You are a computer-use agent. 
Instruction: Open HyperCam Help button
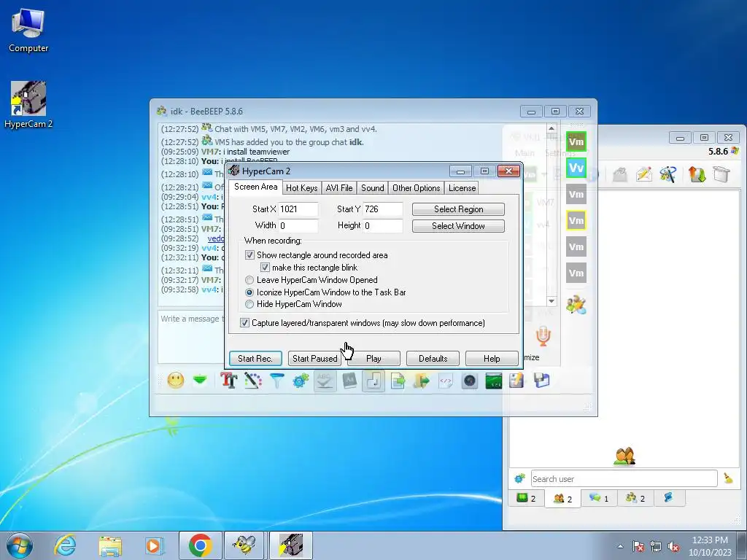492,358
